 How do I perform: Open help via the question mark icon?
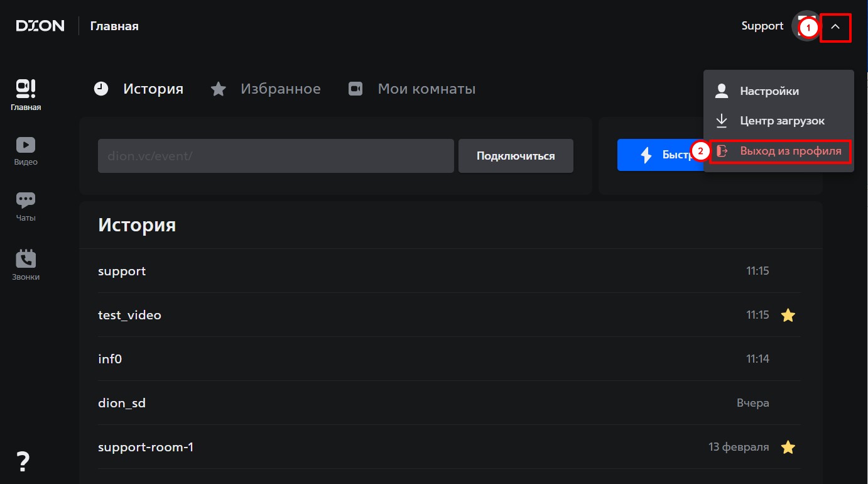pos(23,461)
